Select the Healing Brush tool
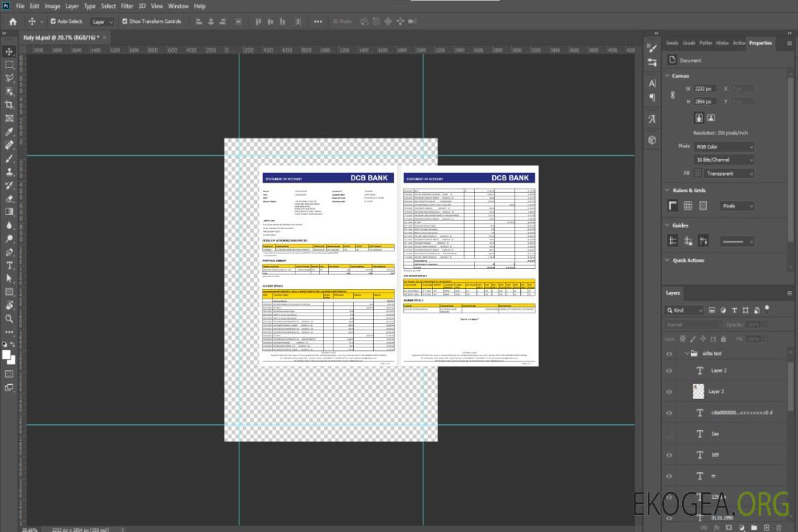Viewport: 798px width, 532px height. 9,145
